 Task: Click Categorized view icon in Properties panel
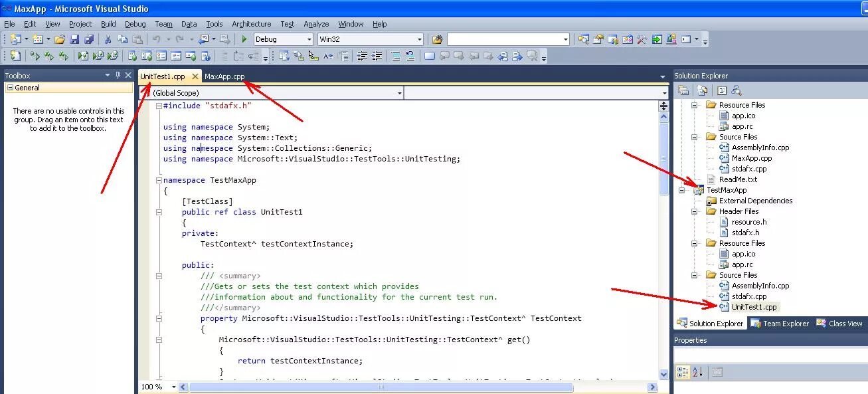pos(682,372)
